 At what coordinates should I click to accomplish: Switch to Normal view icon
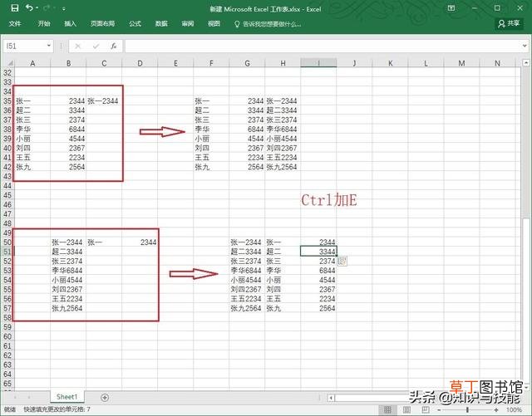point(388,410)
